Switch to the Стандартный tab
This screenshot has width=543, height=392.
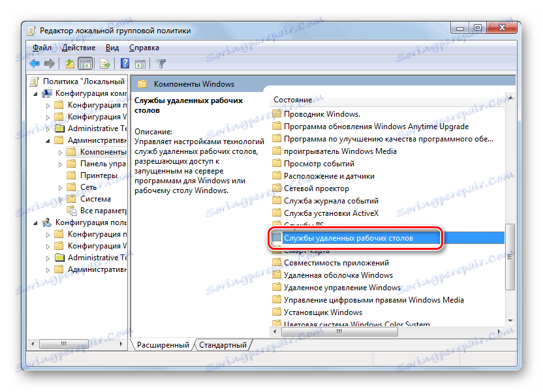click(x=223, y=345)
